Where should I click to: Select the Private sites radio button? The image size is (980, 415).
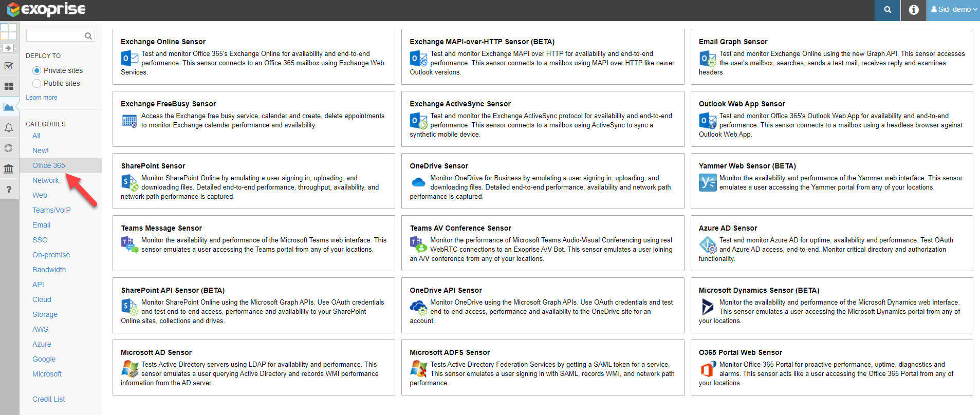coord(36,70)
